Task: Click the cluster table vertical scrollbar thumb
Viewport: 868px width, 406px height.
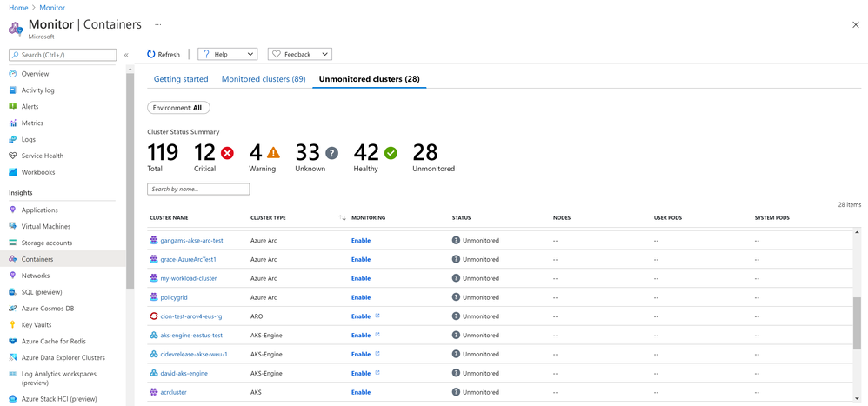Action: [857, 323]
